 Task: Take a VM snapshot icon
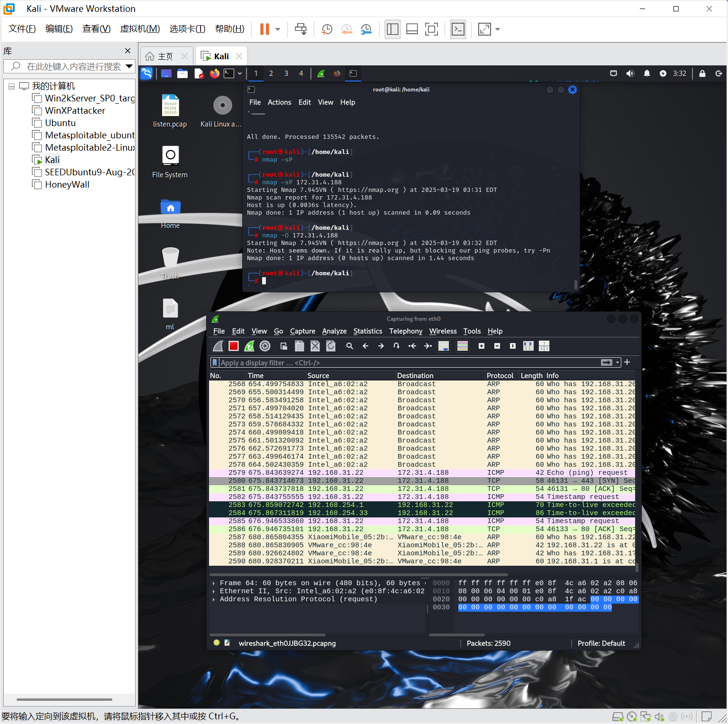pos(327,29)
